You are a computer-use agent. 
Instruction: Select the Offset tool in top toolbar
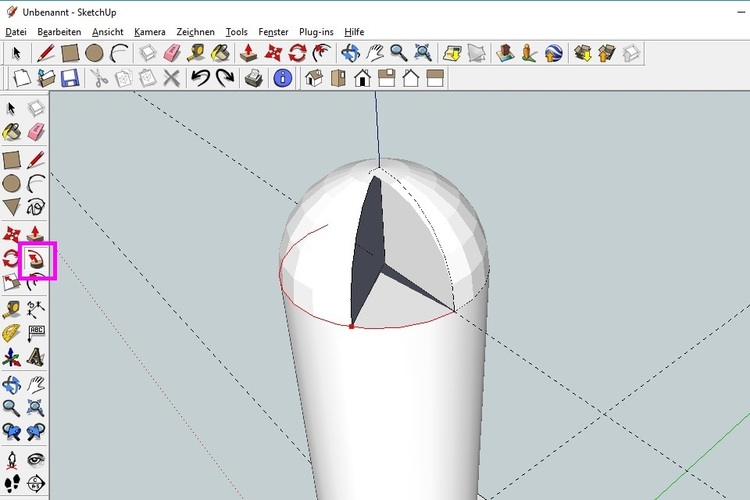pyautogui.click(x=322, y=53)
